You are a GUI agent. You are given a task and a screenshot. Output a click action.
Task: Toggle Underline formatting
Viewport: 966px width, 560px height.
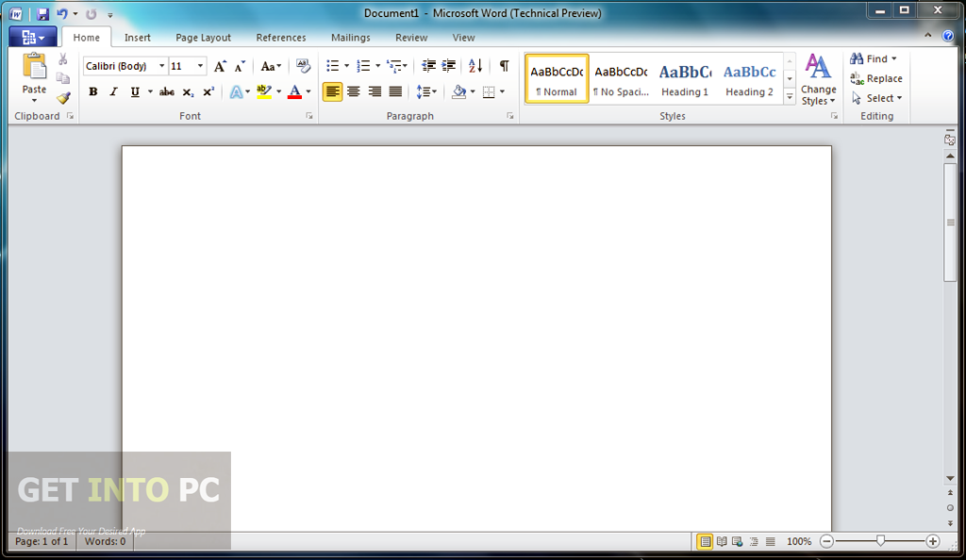pos(135,92)
